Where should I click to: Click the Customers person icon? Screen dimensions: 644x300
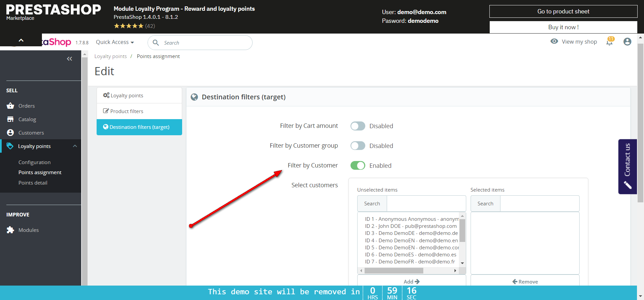10,133
